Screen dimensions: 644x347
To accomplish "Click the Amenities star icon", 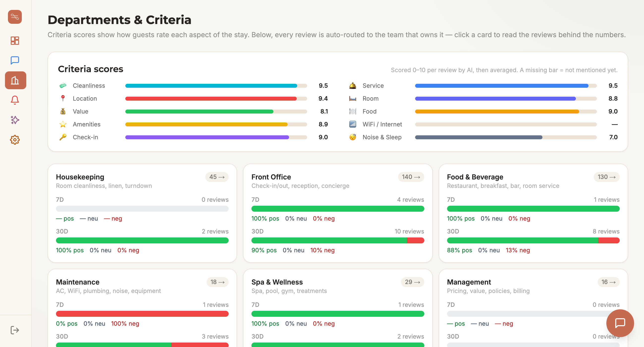I will pyautogui.click(x=63, y=124).
